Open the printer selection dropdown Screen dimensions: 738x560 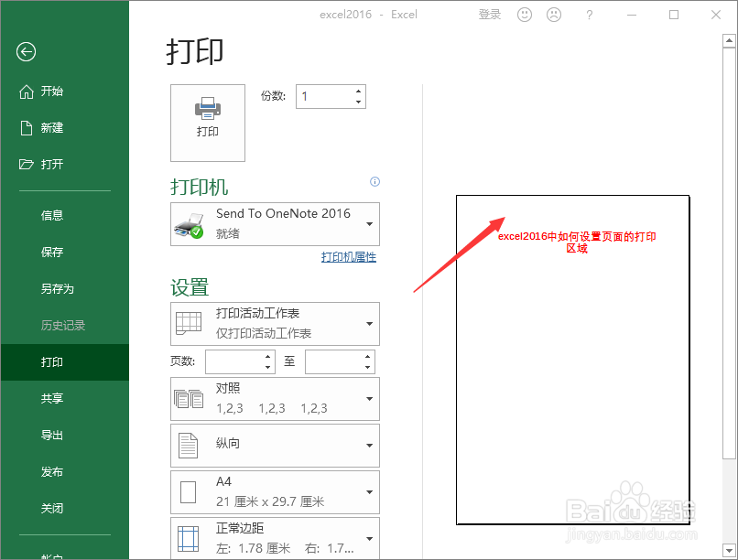pos(371,224)
